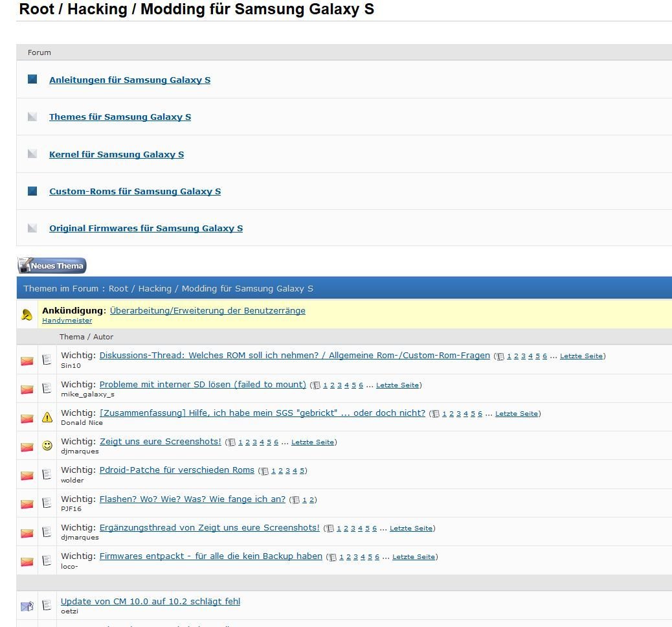Start a new thread with Neues Thema button

coord(52,266)
